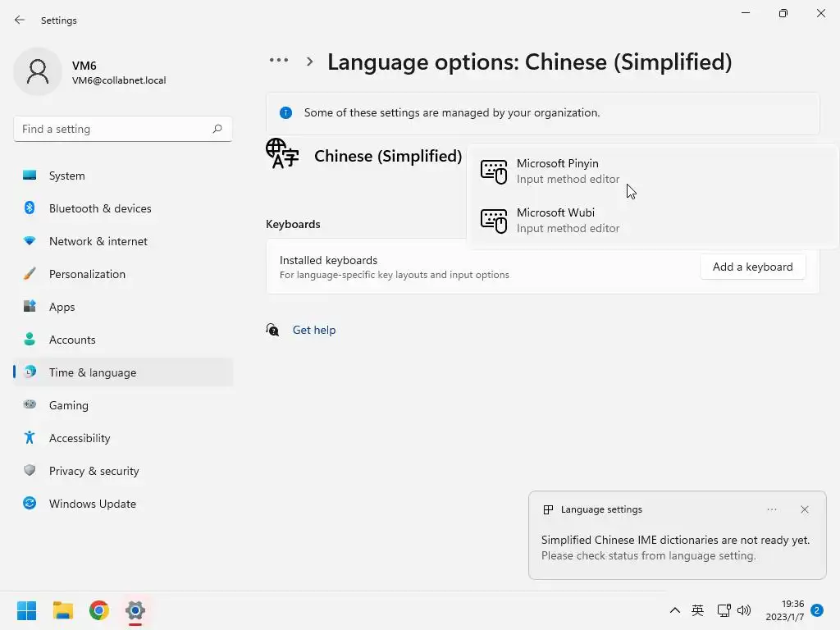This screenshot has width=840, height=630.
Task: Click the Microsoft Pinyin keyboard icon
Action: pos(493,172)
